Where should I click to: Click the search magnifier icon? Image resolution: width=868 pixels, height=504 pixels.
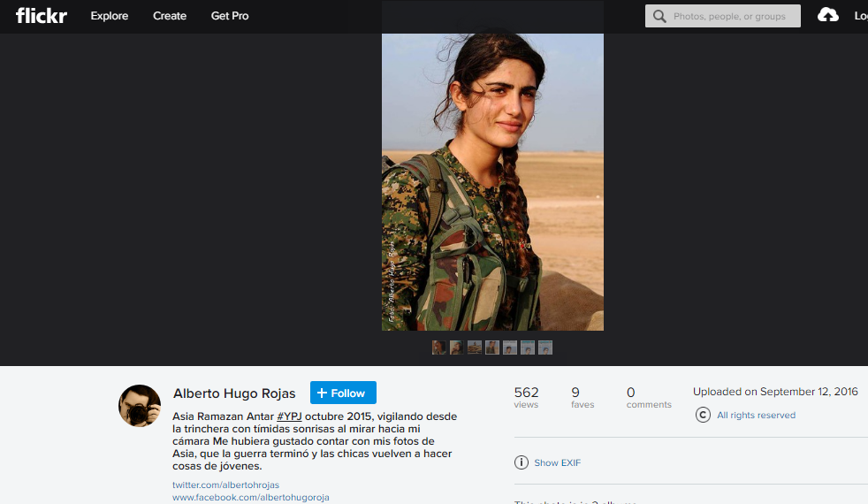pos(659,16)
